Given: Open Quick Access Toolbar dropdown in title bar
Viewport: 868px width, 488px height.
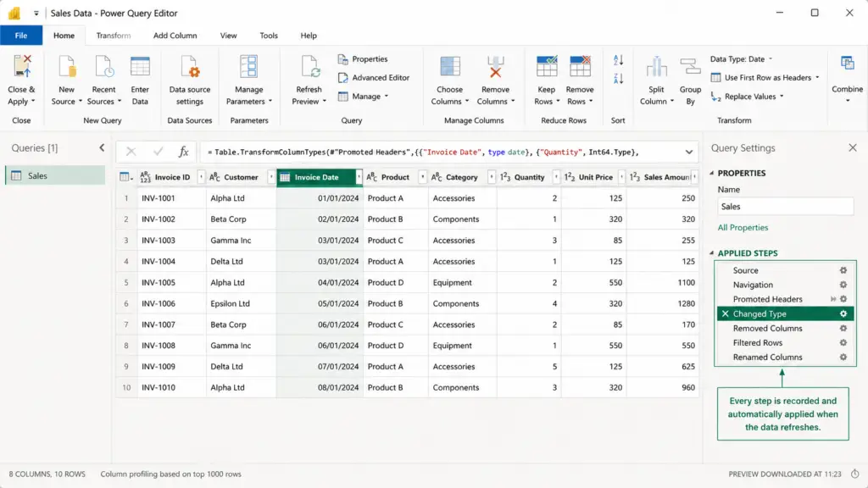Looking at the screenshot, I should (x=36, y=13).
